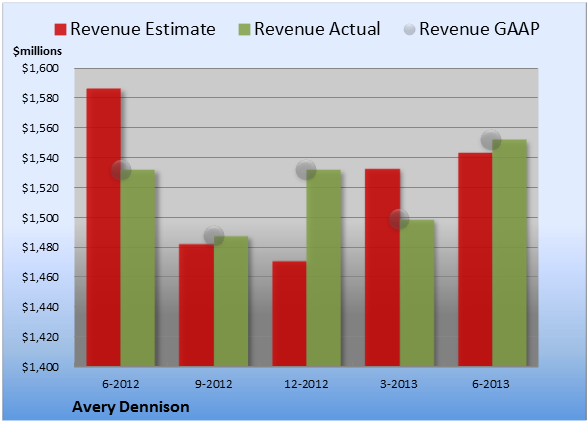The width and height of the screenshot is (588, 422).
Task: Select the green actual bar for 12-2012
Action: (x=324, y=268)
